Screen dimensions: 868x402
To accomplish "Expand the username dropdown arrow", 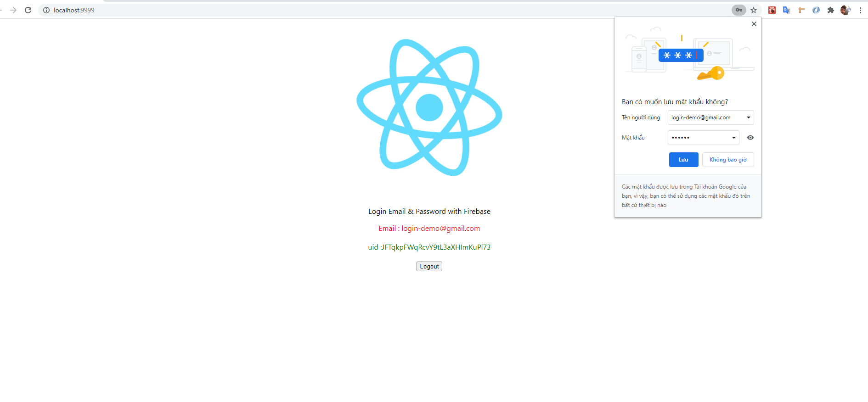I will point(749,117).
